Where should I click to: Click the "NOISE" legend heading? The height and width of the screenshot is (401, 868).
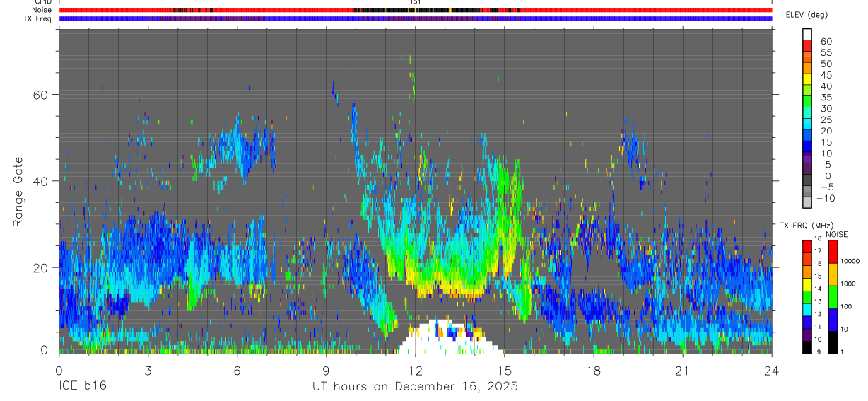(x=838, y=233)
